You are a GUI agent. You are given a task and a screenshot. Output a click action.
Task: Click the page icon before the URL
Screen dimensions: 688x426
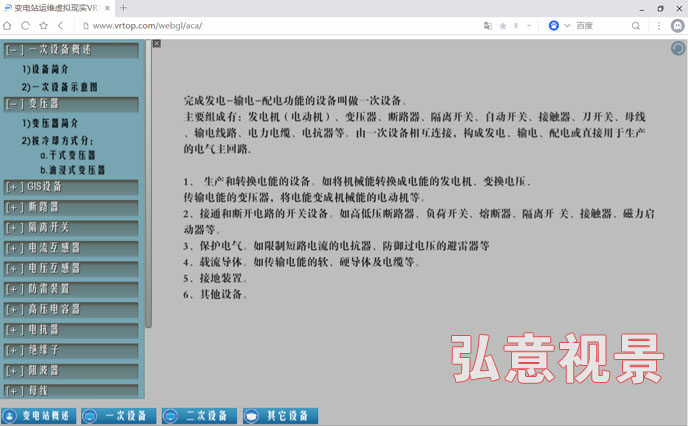[86, 26]
